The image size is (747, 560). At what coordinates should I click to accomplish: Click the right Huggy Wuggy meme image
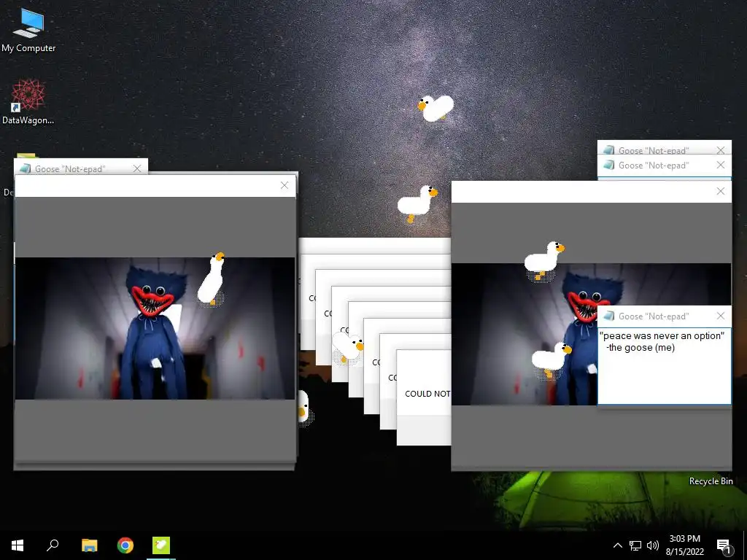pyautogui.click(x=524, y=334)
